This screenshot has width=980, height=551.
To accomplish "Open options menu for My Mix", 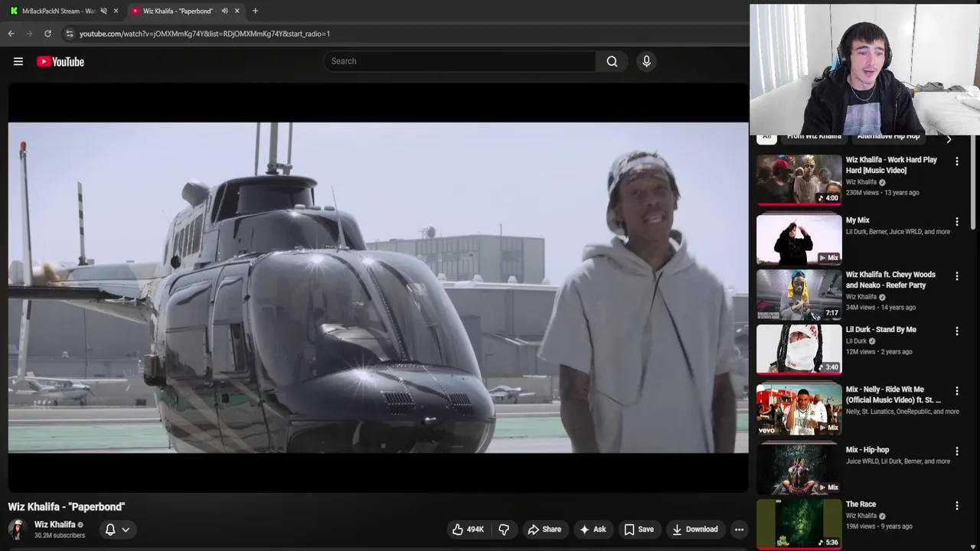I will pos(956,221).
